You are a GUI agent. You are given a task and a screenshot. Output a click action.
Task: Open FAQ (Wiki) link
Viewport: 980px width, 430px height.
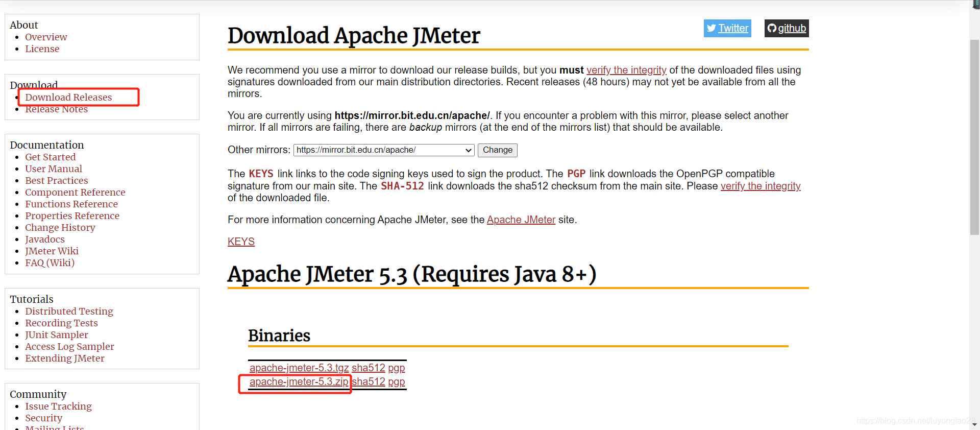click(50, 262)
